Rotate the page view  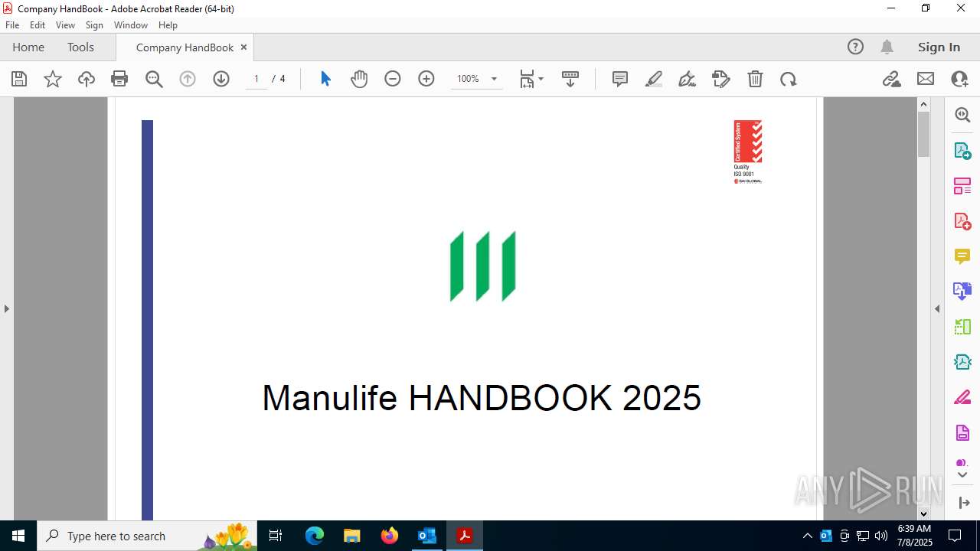click(x=789, y=79)
